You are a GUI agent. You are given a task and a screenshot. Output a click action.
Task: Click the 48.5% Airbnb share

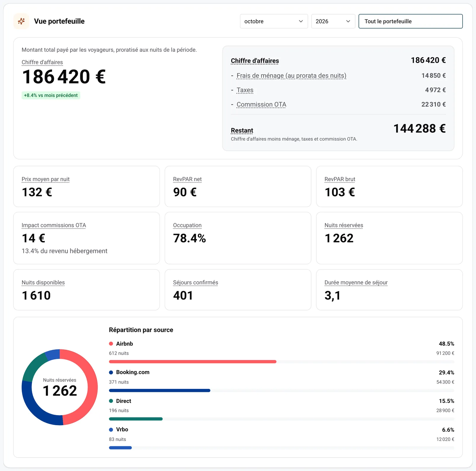[x=447, y=344]
